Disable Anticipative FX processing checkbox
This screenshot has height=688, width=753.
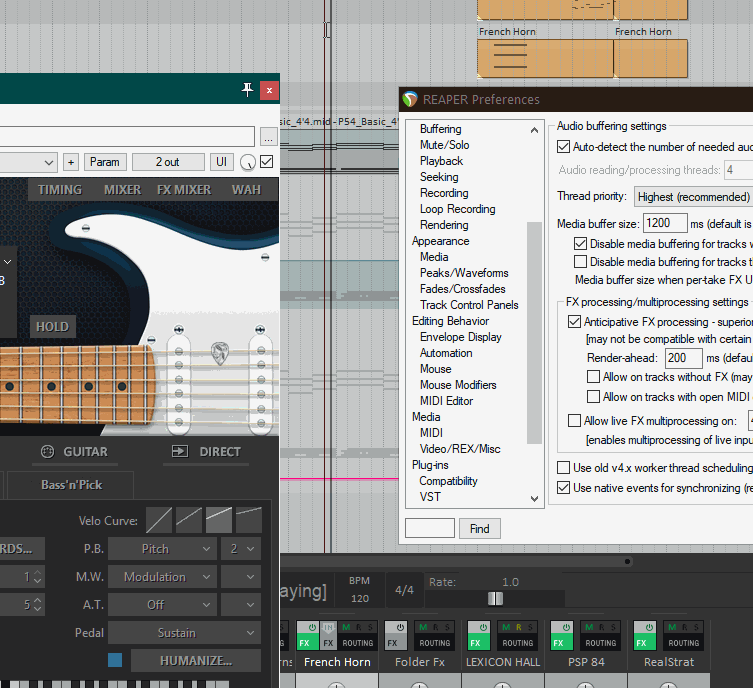click(574, 322)
